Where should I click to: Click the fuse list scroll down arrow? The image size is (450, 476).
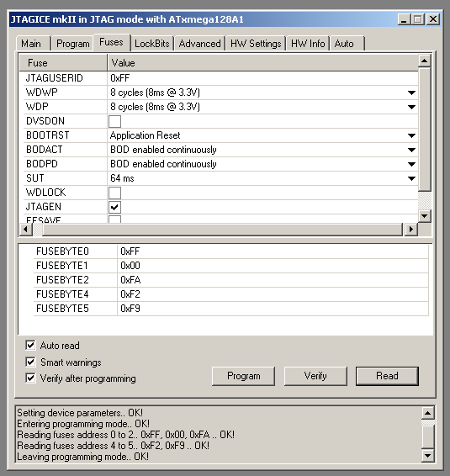425,216
